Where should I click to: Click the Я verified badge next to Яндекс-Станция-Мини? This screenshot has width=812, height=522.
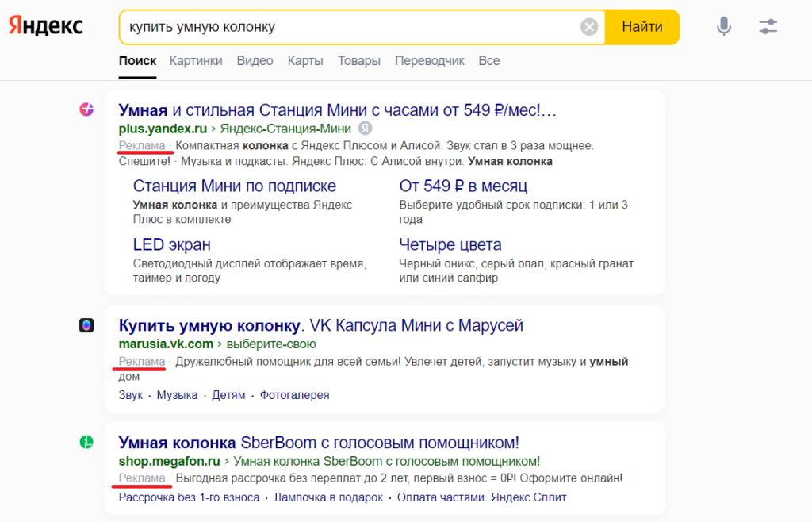coord(365,128)
